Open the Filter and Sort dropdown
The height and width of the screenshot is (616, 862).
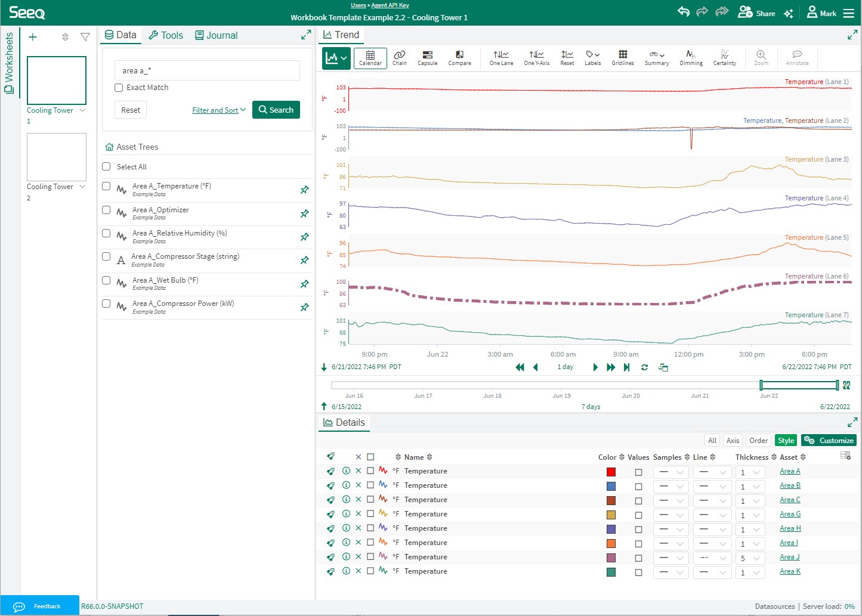pyautogui.click(x=218, y=110)
